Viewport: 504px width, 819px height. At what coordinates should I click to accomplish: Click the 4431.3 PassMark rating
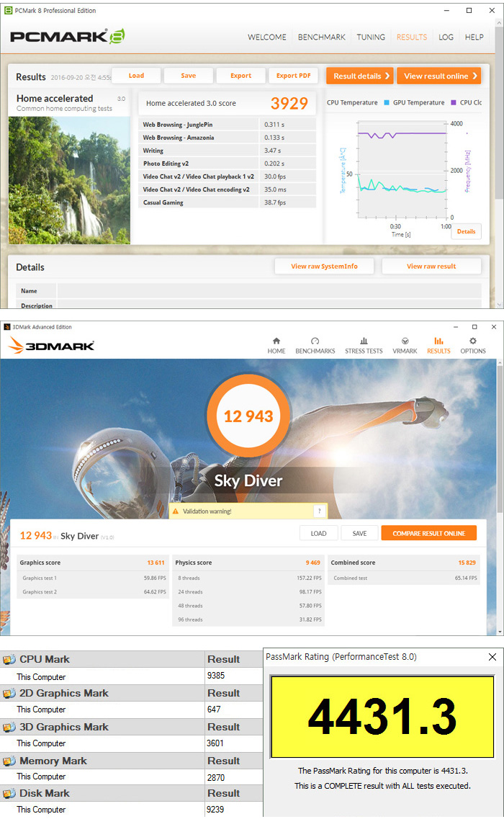click(382, 717)
